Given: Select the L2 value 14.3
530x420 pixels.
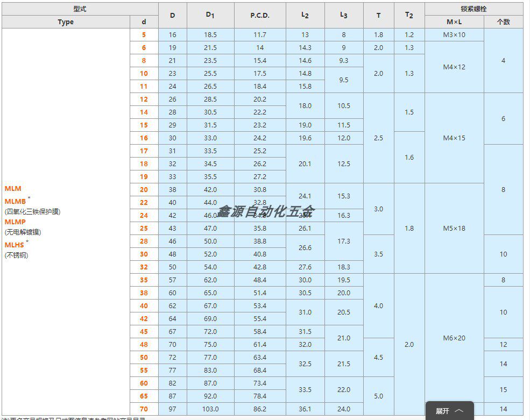Looking at the screenshot, I should 305,48.
